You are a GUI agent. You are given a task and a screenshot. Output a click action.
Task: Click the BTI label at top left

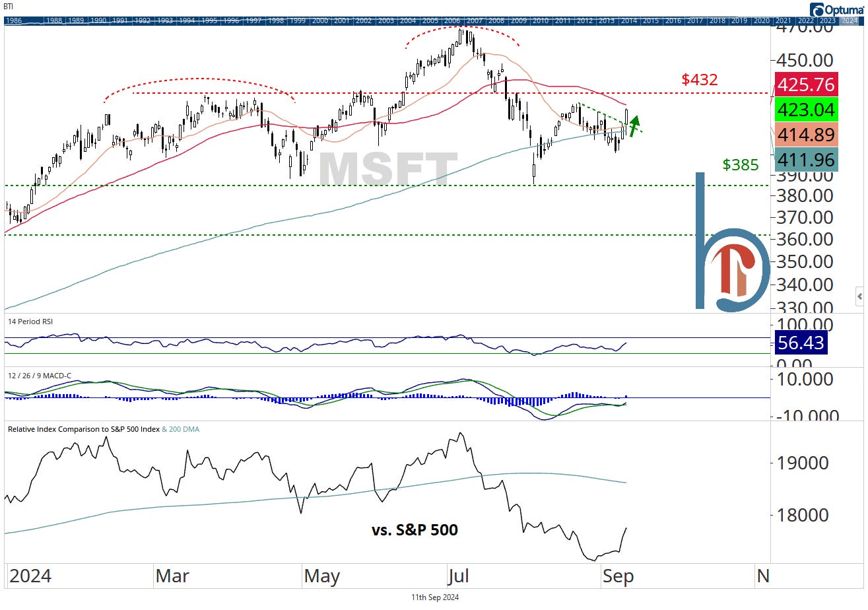[9, 6]
